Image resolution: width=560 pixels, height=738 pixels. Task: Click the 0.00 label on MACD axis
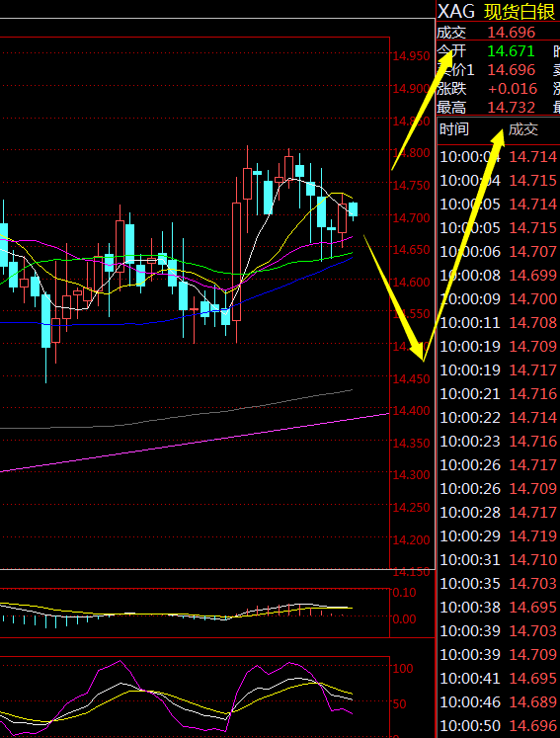click(404, 618)
